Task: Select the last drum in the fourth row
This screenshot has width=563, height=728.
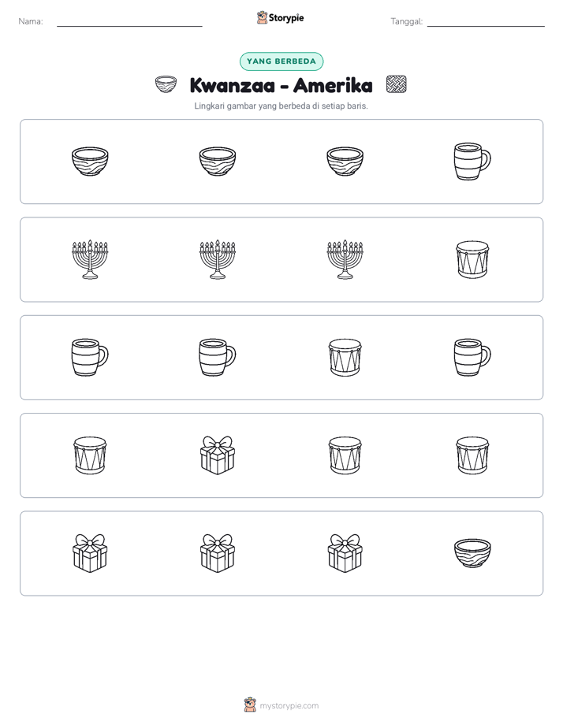Action: coord(472,455)
